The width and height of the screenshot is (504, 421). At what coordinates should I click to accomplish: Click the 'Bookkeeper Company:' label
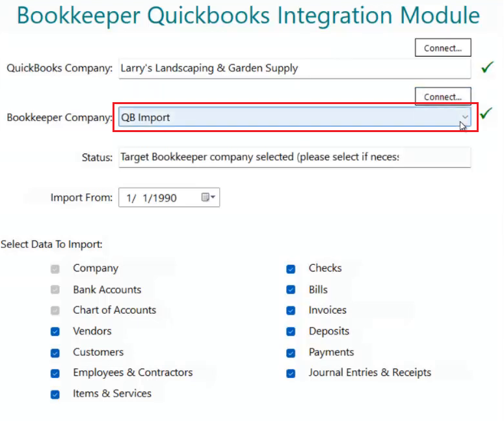pyautogui.click(x=59, y=117)
